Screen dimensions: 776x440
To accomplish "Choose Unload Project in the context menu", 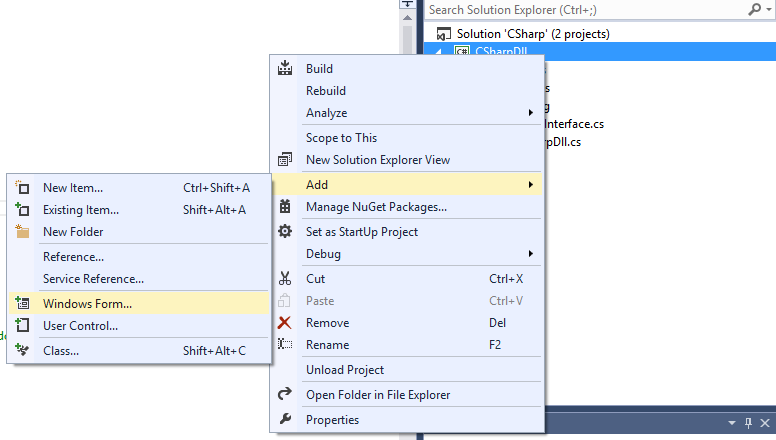I will point(345,370).
